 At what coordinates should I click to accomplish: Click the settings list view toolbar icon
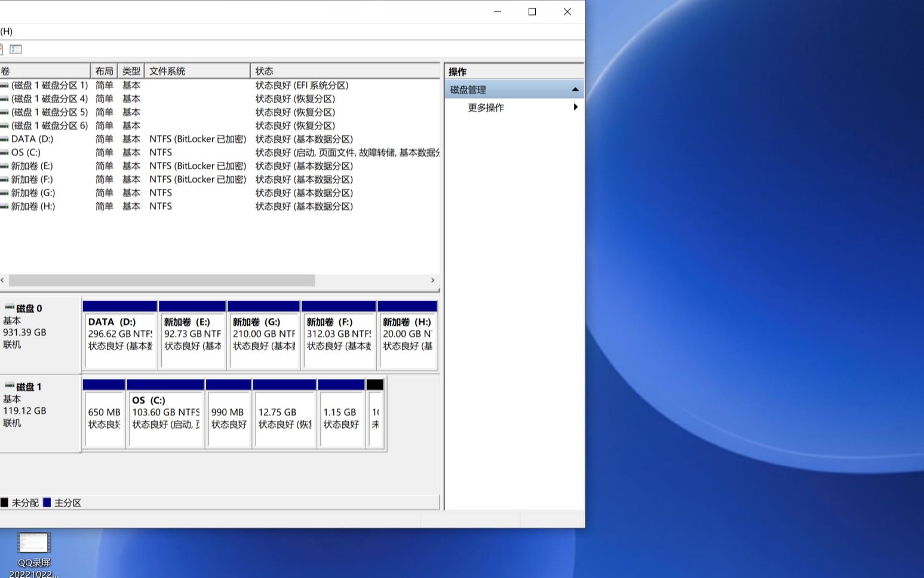(x=16, y=49)
